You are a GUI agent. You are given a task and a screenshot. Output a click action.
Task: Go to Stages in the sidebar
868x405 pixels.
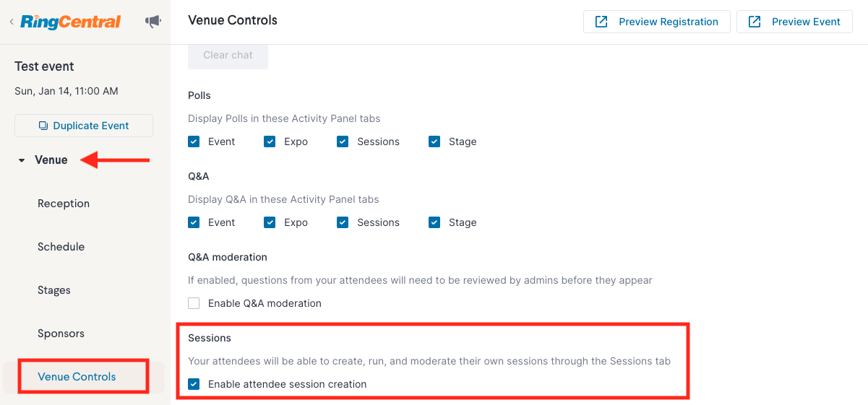click(54, 290)
